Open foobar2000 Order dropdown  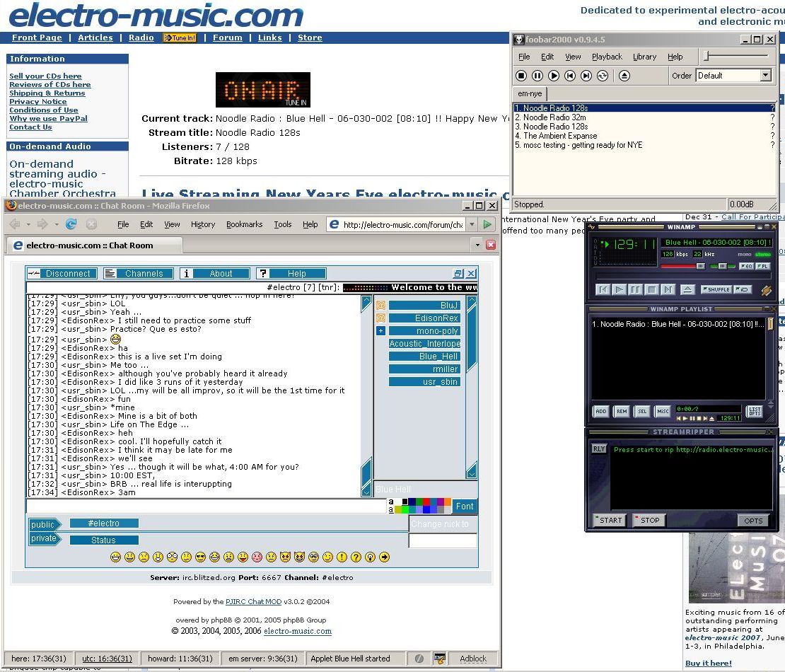[765, 76]
